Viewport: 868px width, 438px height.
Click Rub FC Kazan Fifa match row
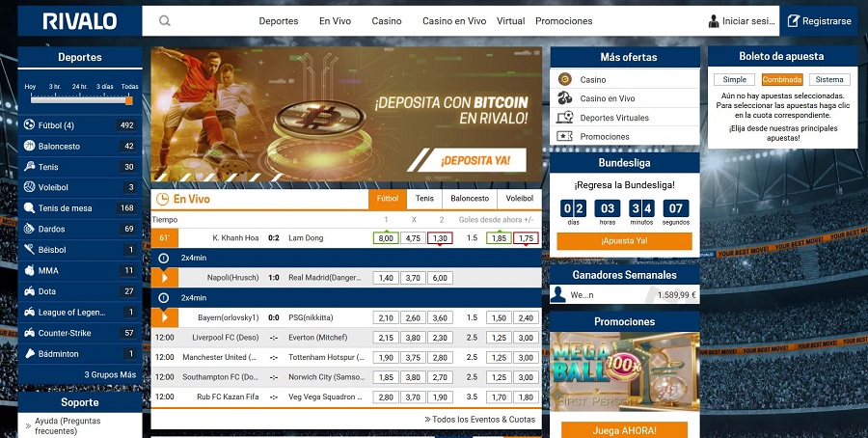point(346,397)
